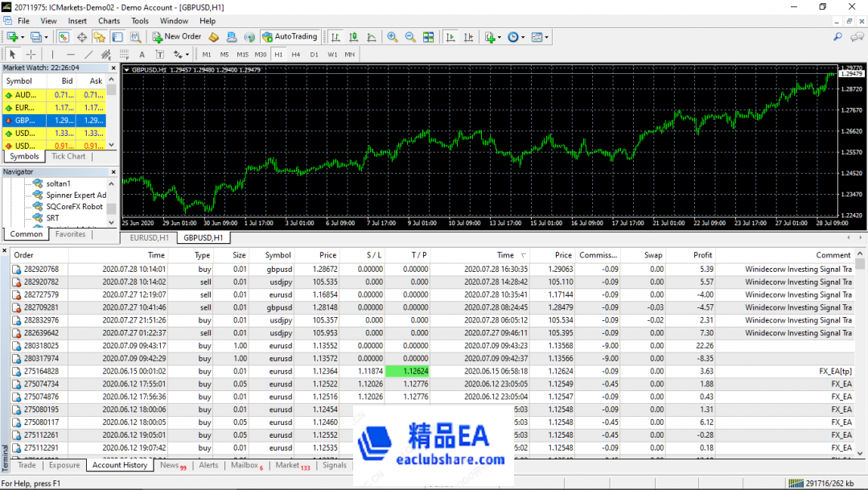Toggle the Market Watch panel
This screenshot has width=868, height=490.
pyautogui.click(x=64, y=37)
